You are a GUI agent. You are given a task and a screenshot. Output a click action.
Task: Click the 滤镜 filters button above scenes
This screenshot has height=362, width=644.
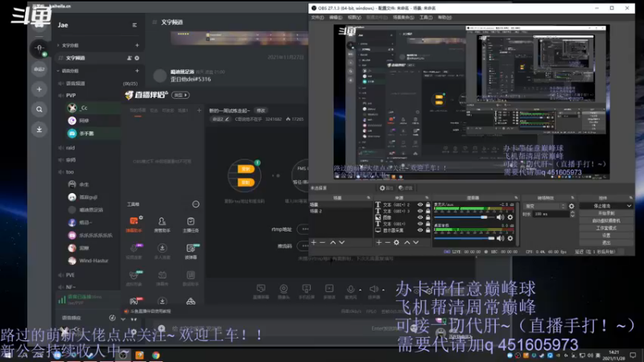pos(405,188)
